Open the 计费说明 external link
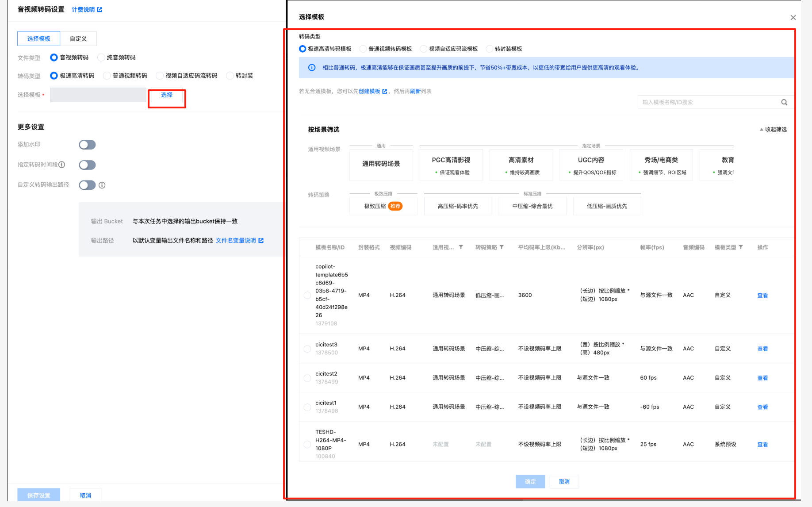812x507 pixels. pos(87,10)
